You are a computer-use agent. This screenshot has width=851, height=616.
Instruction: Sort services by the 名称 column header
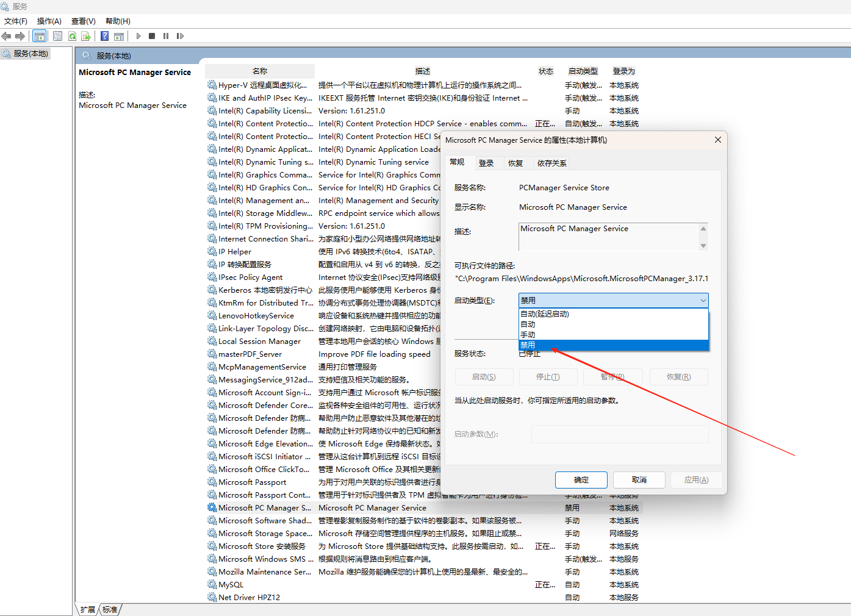click(260, 71)
